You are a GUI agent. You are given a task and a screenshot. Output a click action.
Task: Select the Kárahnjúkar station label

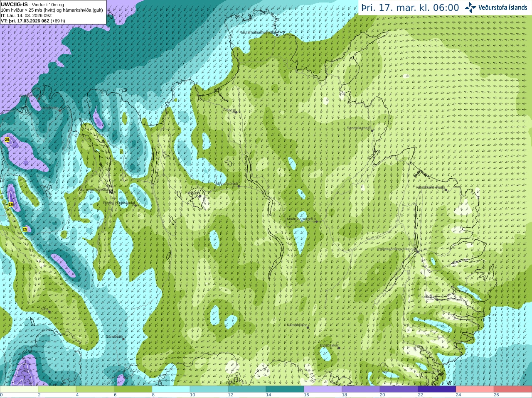point(297,325)
